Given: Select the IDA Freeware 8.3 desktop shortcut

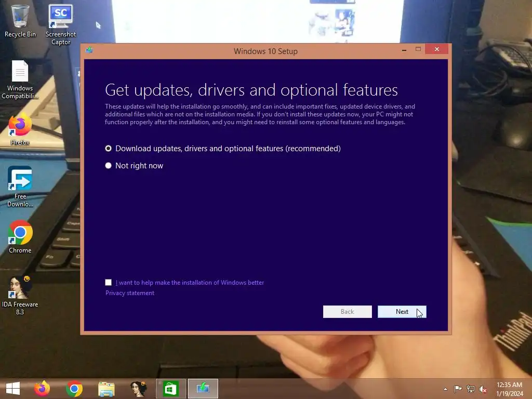Looking at the screenshot, I should pyautogui.click(x=20, y=295).
